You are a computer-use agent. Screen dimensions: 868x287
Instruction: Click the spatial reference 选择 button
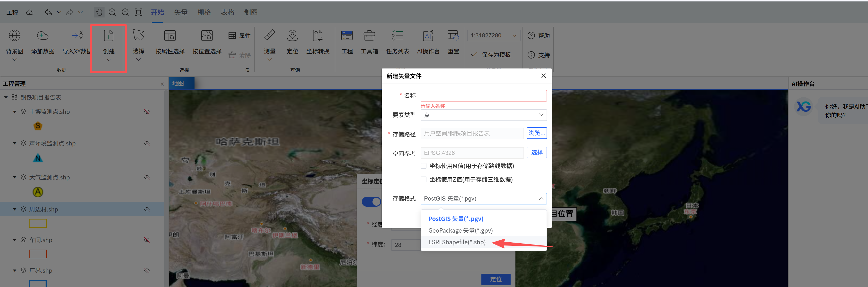click(536, 152)
